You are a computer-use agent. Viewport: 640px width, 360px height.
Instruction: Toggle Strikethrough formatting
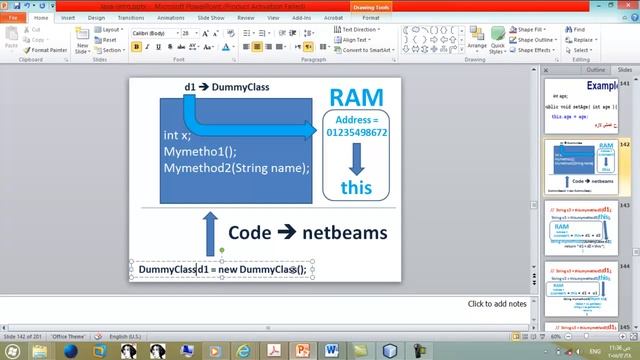point(181,47)
